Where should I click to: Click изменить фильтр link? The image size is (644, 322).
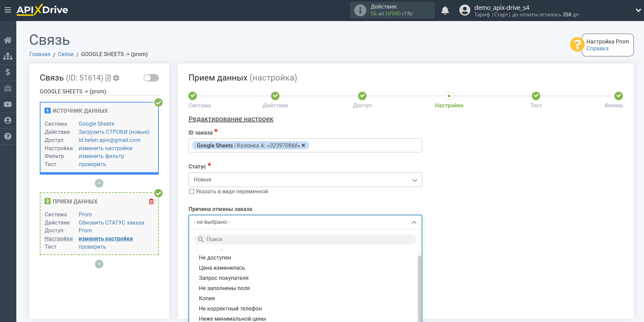[x=101, y=156]
